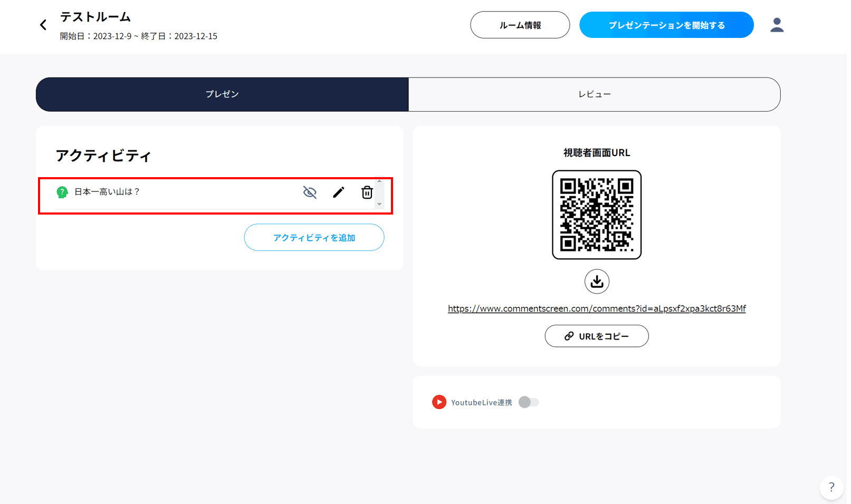The height and width of the screenshot is (504, 851).
Task: Switch to the プレゼン tab
Action: pyautogui.click(x=222, y=94)
